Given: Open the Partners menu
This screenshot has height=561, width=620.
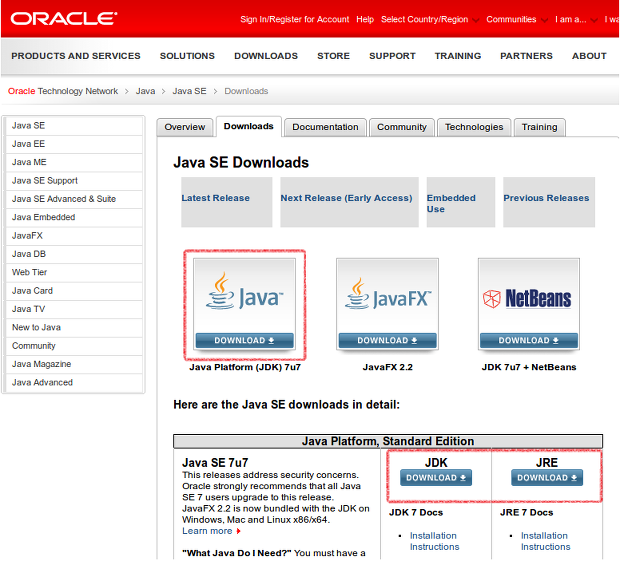Looking at the screenshot, I should [526, 56].
